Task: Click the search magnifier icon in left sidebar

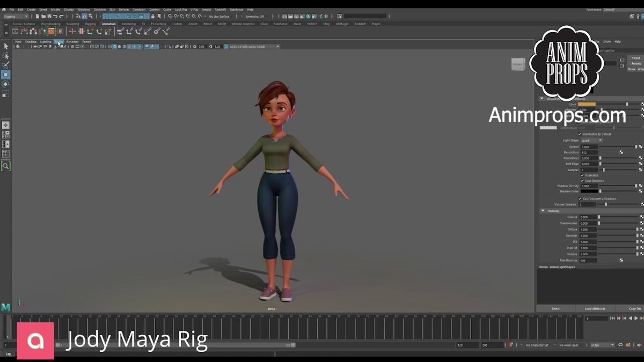Action: 5,166
